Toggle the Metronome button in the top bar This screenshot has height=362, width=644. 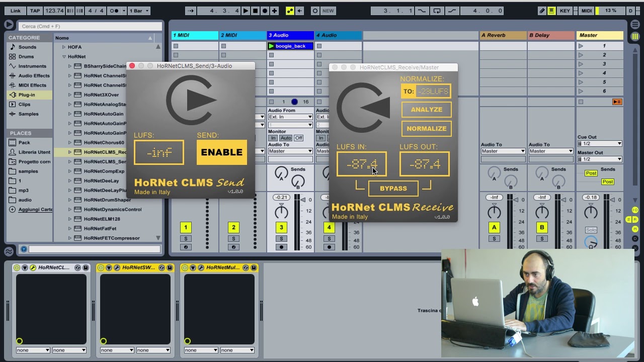(x=114, y=11)
